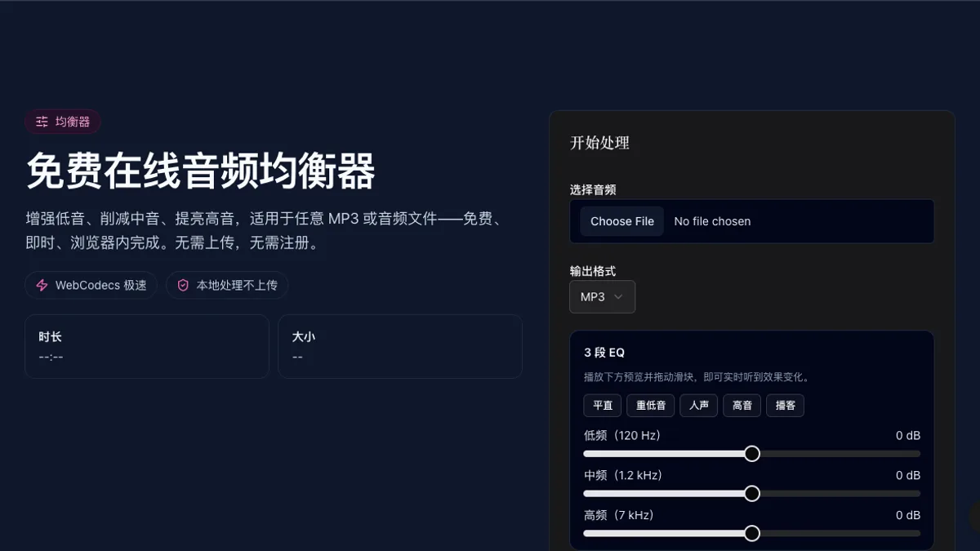Click the WebCodecs 极速 badge text
The width and height of the screenshot is (980, 551).
[101, 286]
